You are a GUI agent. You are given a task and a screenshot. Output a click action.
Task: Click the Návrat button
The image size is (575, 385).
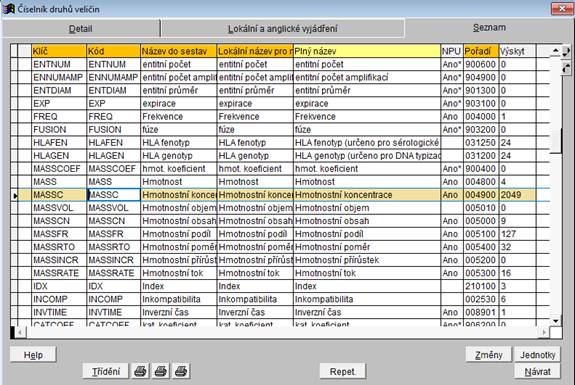click(538, 371)
